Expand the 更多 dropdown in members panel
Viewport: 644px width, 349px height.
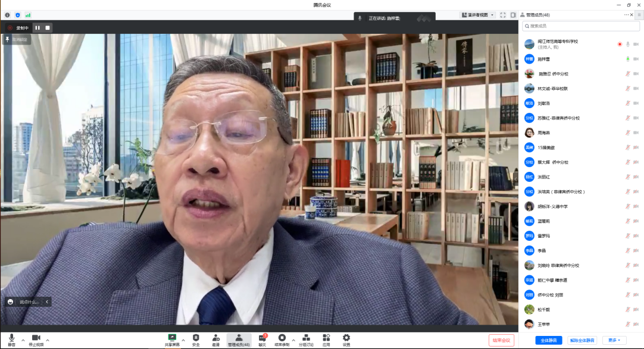pyautogui.click(x=614, y=340)
